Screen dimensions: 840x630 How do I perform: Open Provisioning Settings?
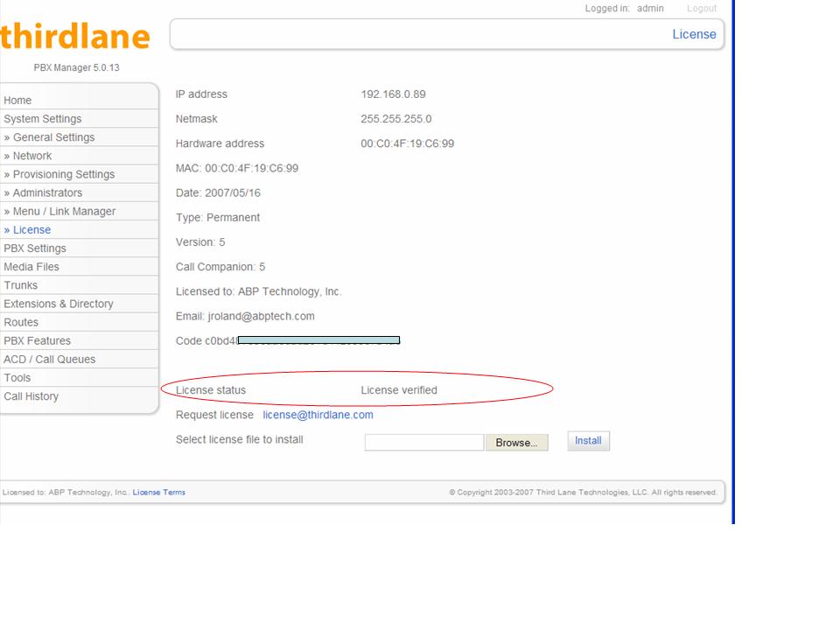tap(59, 174)
